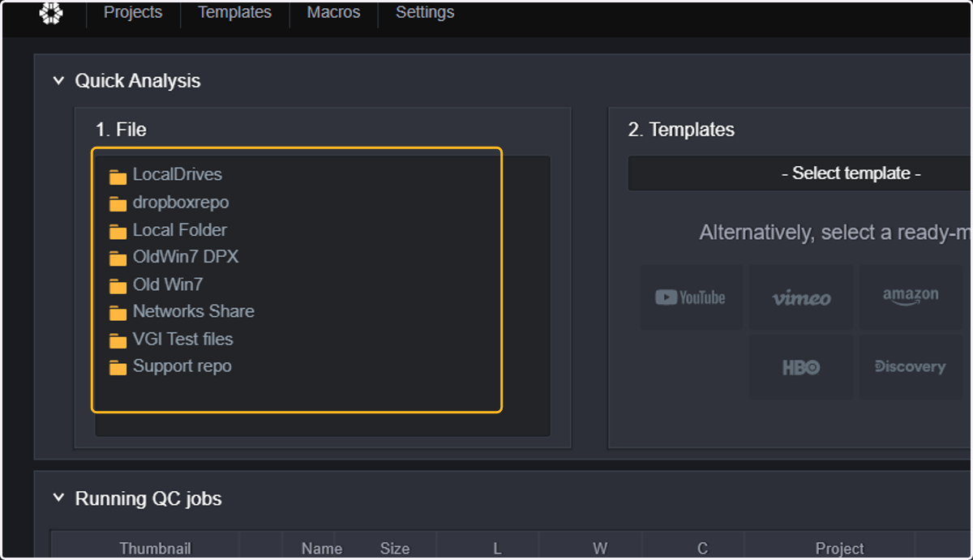
Task: Select the Networks Share label
Action: (x=194, y=311)
